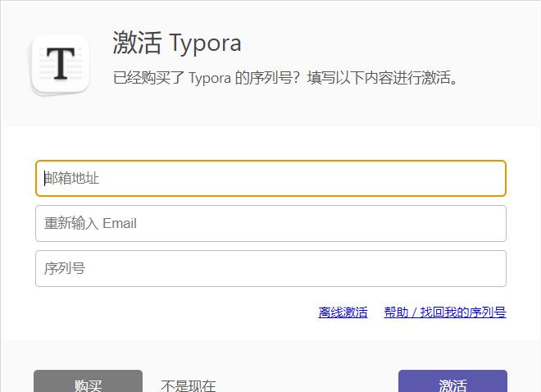541x392 pixels.
Task: Click the purple 激活 button
Action: (x=452, y=384)
